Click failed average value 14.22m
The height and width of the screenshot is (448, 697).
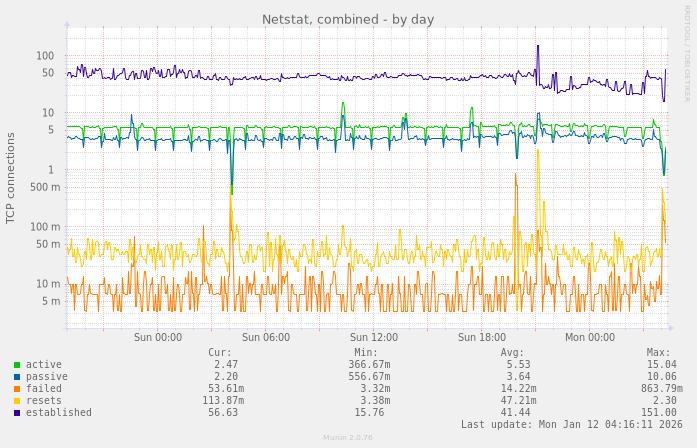[518, 388]
